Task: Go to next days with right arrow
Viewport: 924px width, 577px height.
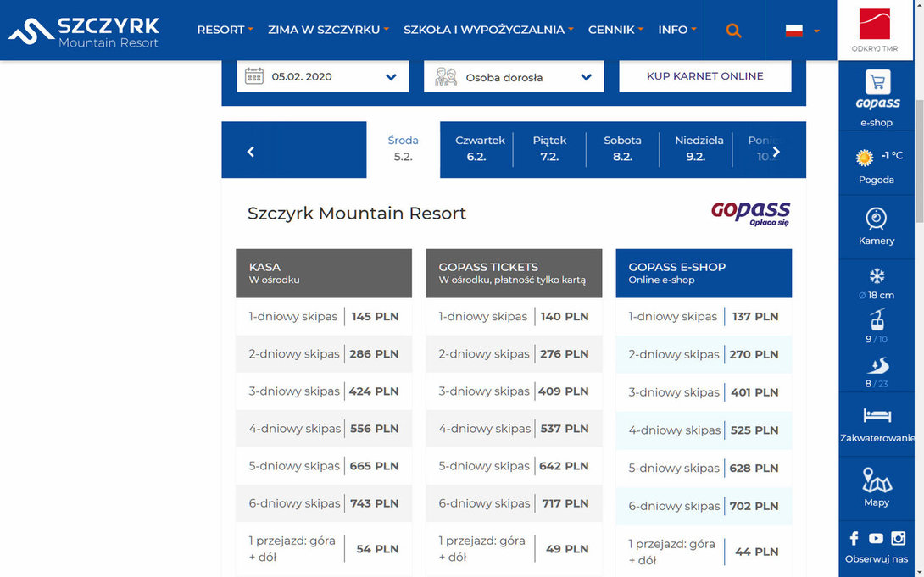Action: click(776, 152)
